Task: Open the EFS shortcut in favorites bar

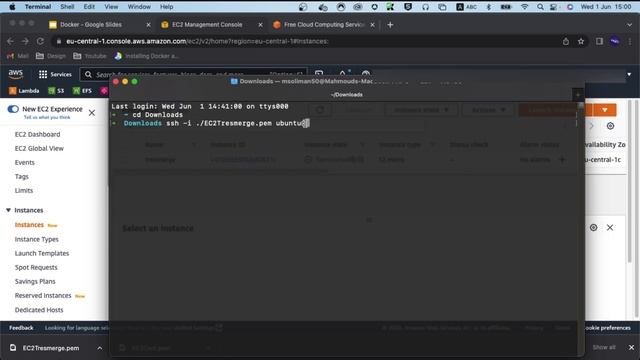Action: point(82,91)
